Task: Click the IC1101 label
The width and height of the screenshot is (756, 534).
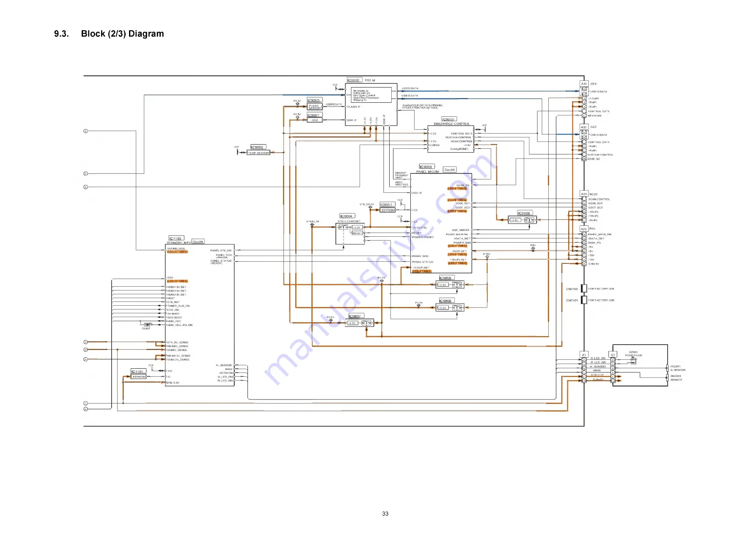Action: [x=138, y=371]
